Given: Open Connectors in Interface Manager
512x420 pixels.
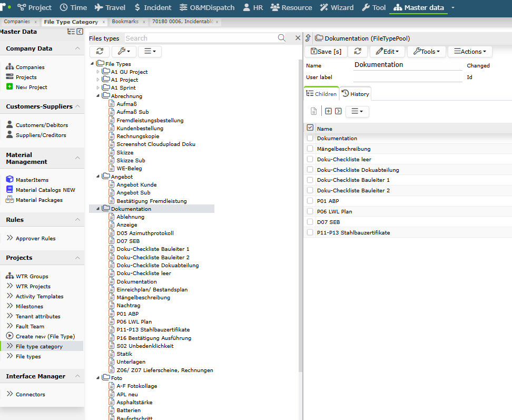Looking at the screenshot, I should pyautogui.click(x=26, y=394).
